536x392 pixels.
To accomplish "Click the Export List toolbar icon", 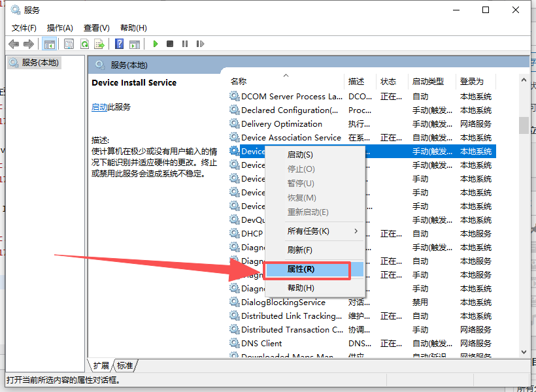I will point(99,44).
